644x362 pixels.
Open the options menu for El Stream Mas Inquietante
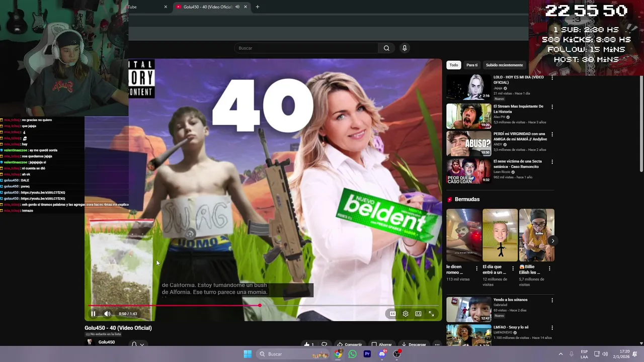(552, 107)
